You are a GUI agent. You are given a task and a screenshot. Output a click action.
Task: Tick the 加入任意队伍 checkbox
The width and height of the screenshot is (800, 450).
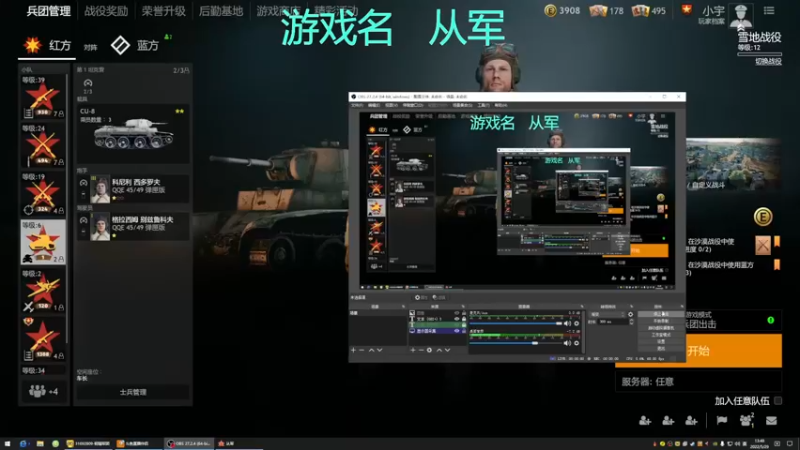(778, 401)
